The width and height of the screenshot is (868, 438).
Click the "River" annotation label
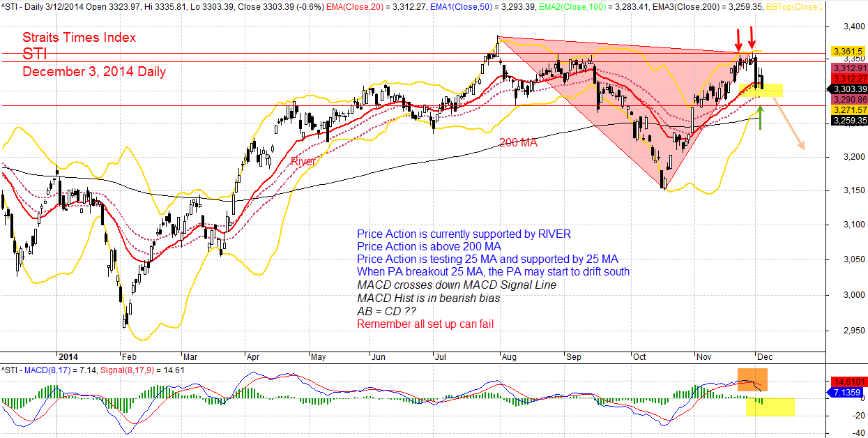303,161
